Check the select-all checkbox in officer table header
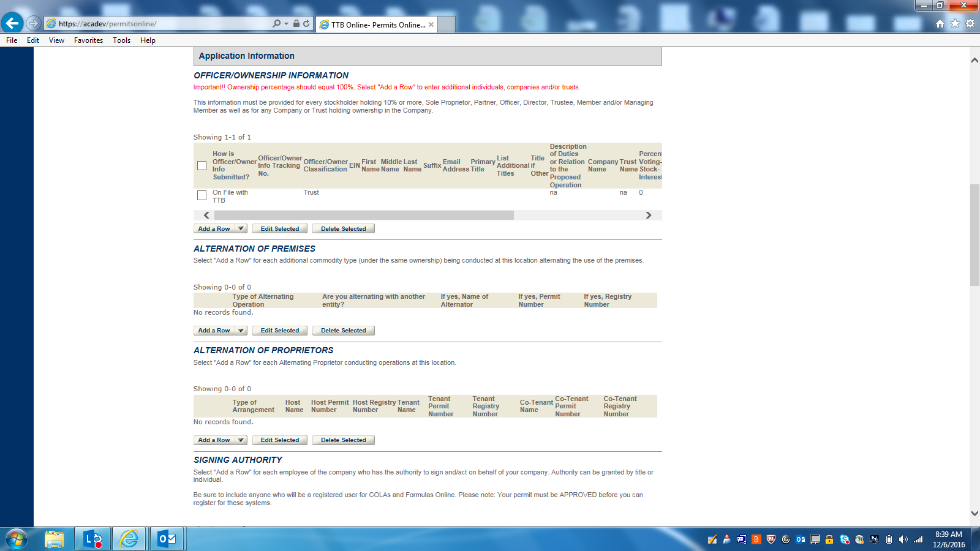980x551 pixels. pyautogui.click(x=202, y=165)
